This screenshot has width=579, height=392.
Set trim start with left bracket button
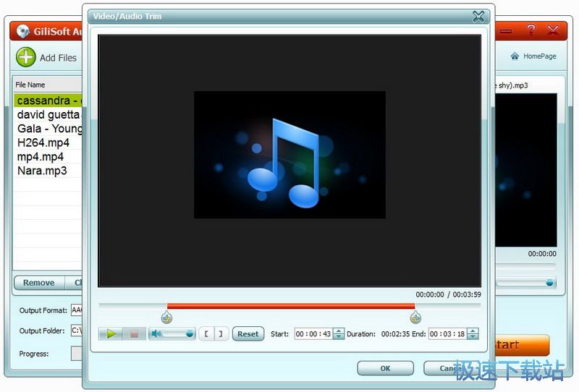point(206,333)
